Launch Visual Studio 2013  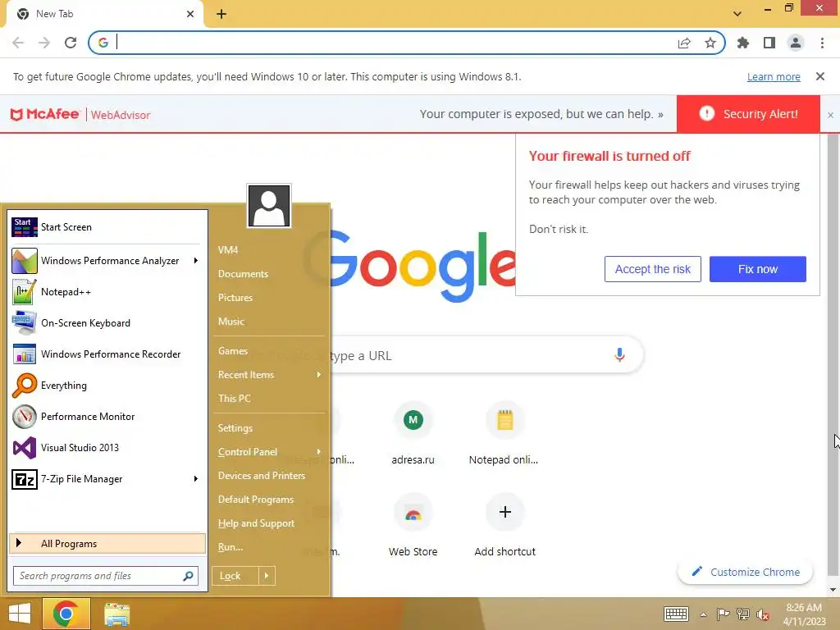[107, 447]
